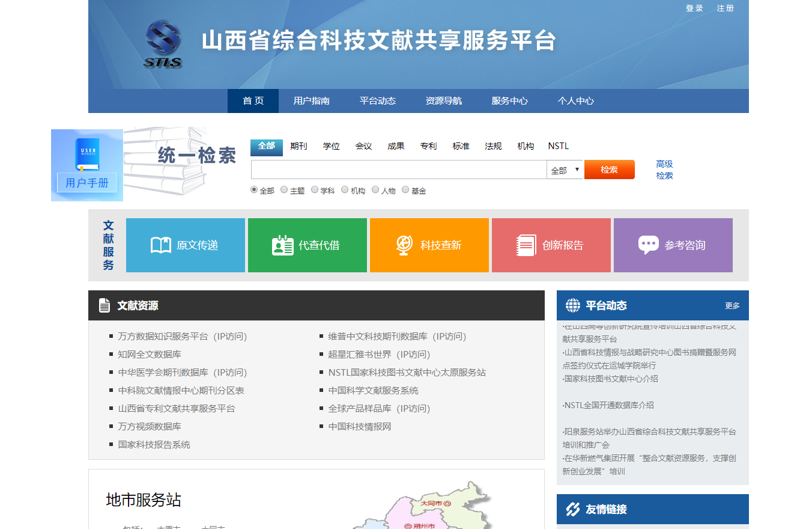Open 中华医学会期刊数据库 link
Screen dimensions: 812x529
(x=183, y=373)
